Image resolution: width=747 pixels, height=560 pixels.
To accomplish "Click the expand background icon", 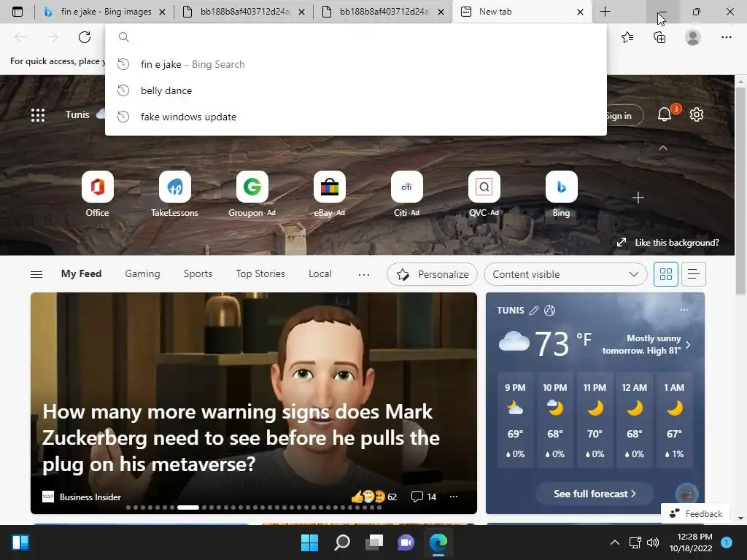I will click(x=622, y=242).
